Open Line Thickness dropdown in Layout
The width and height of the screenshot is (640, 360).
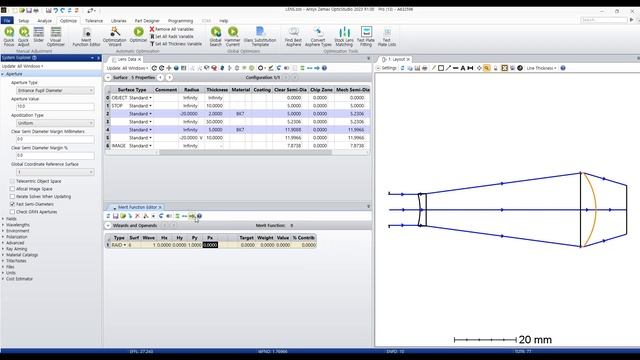tap(541, 68)
